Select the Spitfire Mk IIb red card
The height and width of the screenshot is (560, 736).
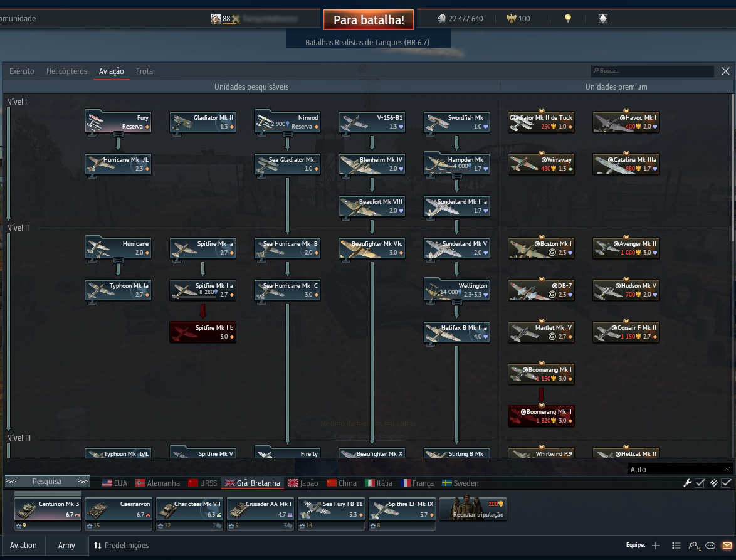pos(202,332)
